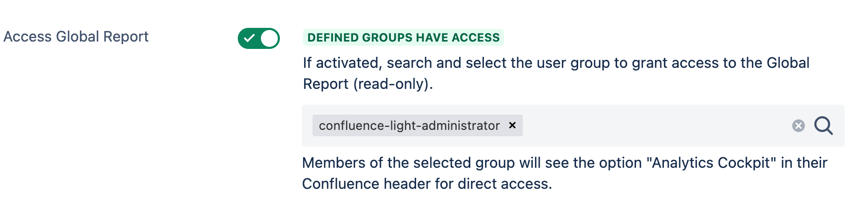This screenshot has height=203, width=868.
Task: Click the word "Report" in the setting label
Action: tap(126, 37)
